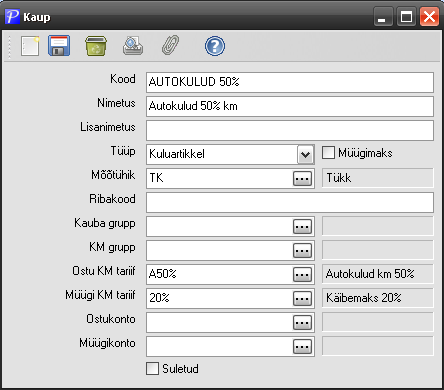The height and width of the screenshot is (390, 444).
Task: Click the Kood field containing AUTOKULUD 50%
Action: tap(290, 82)
